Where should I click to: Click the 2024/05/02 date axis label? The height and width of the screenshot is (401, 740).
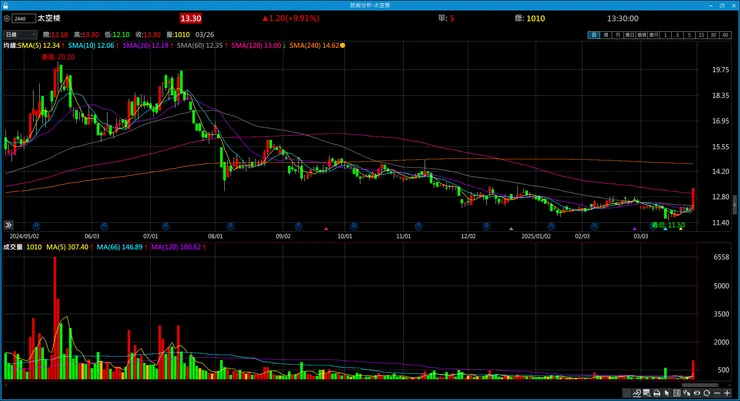coord(24,236)
